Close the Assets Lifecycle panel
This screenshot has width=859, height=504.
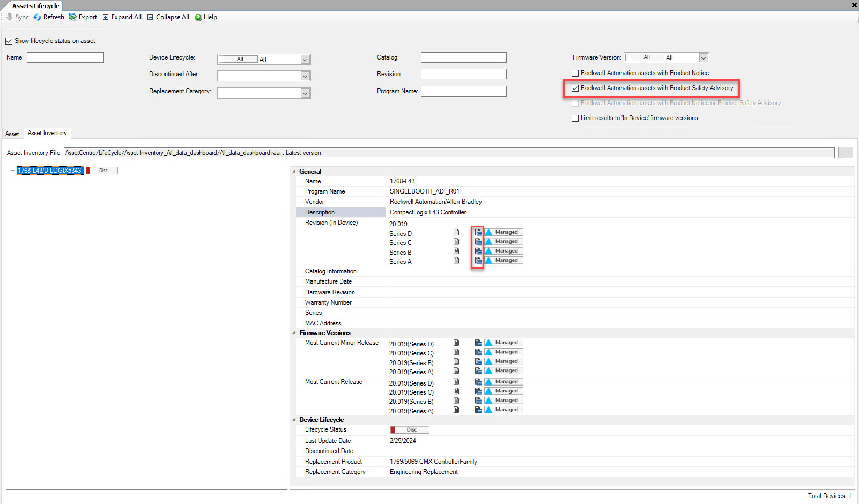tap(854, 5)
